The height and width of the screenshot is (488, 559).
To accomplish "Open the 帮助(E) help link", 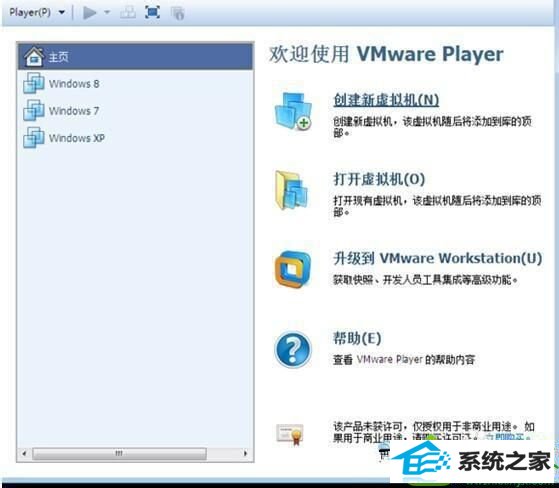I will (357, 338).
